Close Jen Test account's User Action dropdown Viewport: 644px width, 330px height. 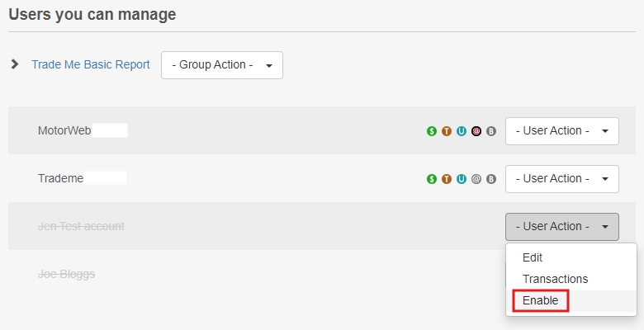[561, 227]
